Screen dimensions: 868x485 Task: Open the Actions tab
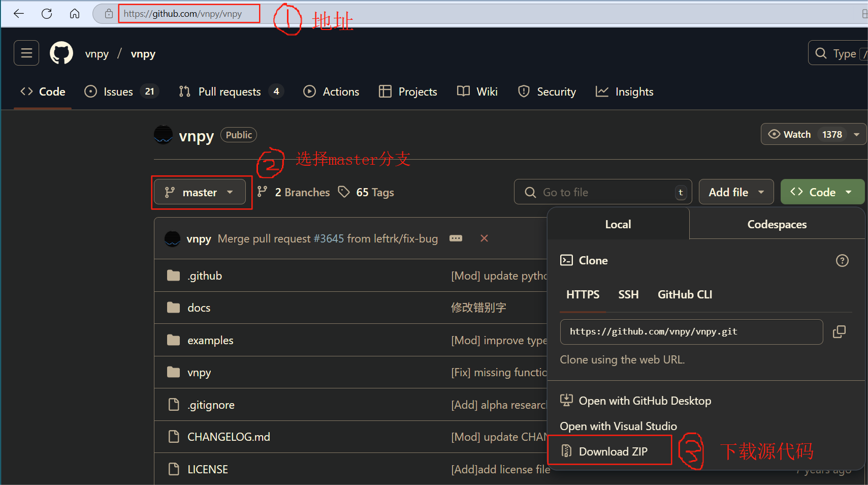point(331,92)
